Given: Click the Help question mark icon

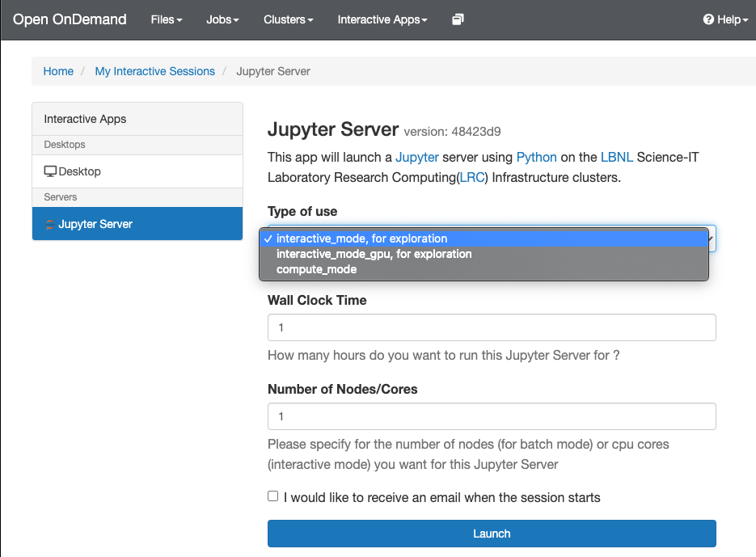Looking at the screenshot, I should (x=708, y=19).
